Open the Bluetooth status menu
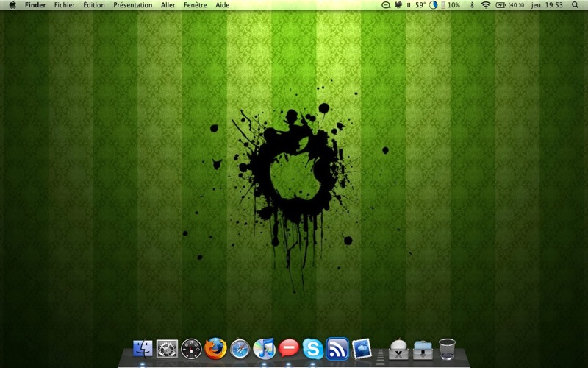The image size is (588, 368). tap(472, 5)
